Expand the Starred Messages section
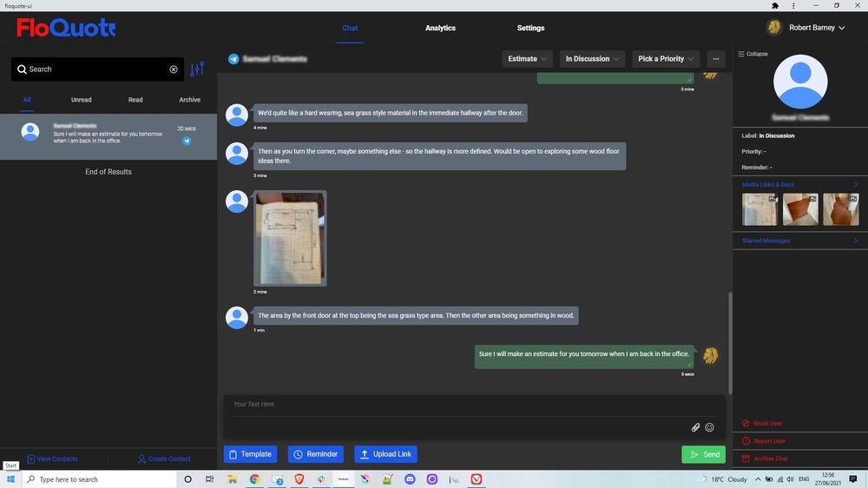The image size is (868, 488). tap(800, 241)
